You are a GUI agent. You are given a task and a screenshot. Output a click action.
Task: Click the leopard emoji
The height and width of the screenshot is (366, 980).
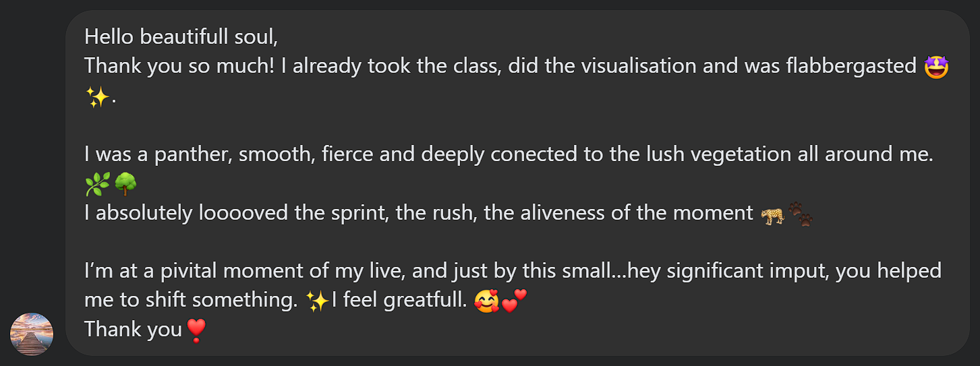pyautogui.click(x=772, y=214)
